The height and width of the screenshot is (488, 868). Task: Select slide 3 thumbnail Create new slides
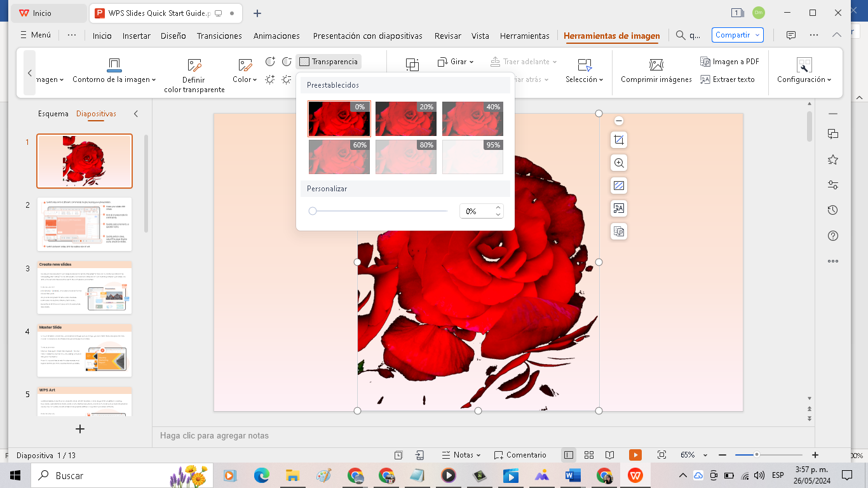(x=85, y=287)
